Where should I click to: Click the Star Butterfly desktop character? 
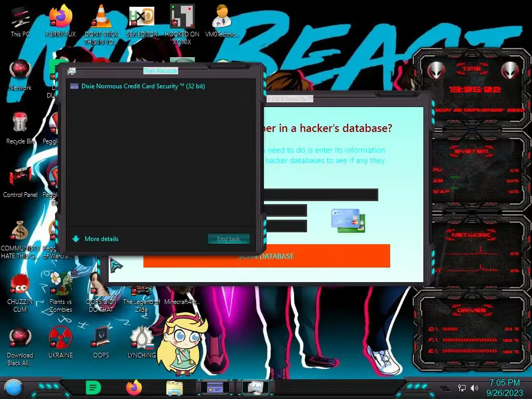point(182,343)
